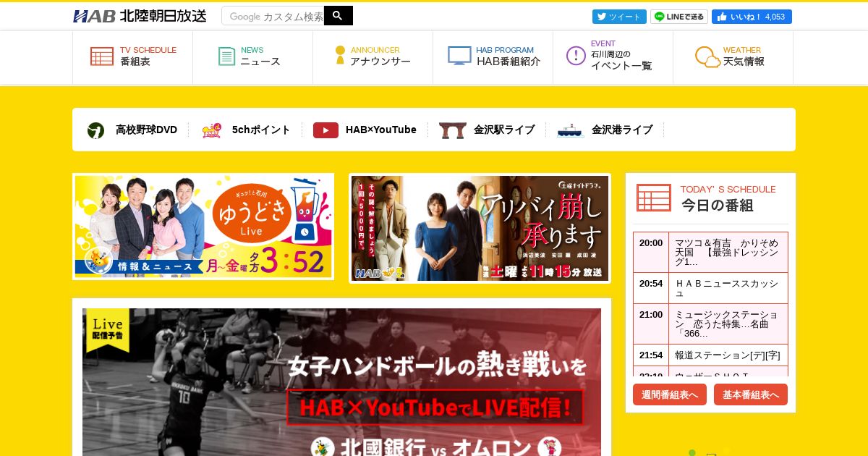Click the 5chポイント mascot icon
868x456 pixels.
[x=212, y=130]
